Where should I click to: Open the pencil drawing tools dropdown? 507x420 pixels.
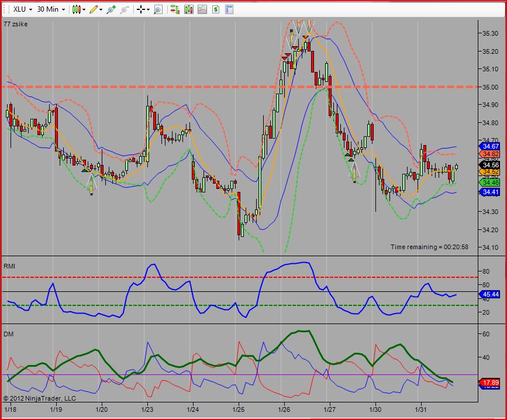[96, 9]
